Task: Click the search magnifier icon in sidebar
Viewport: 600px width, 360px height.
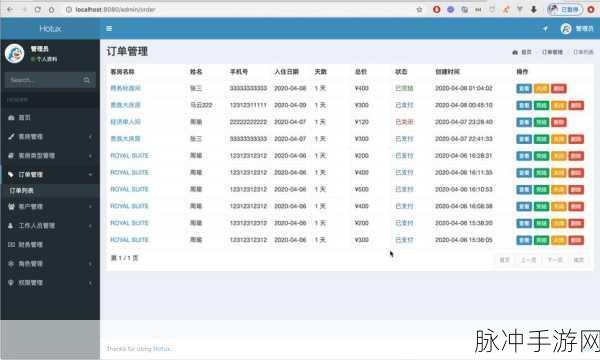Action: click(x=86, y=80)
